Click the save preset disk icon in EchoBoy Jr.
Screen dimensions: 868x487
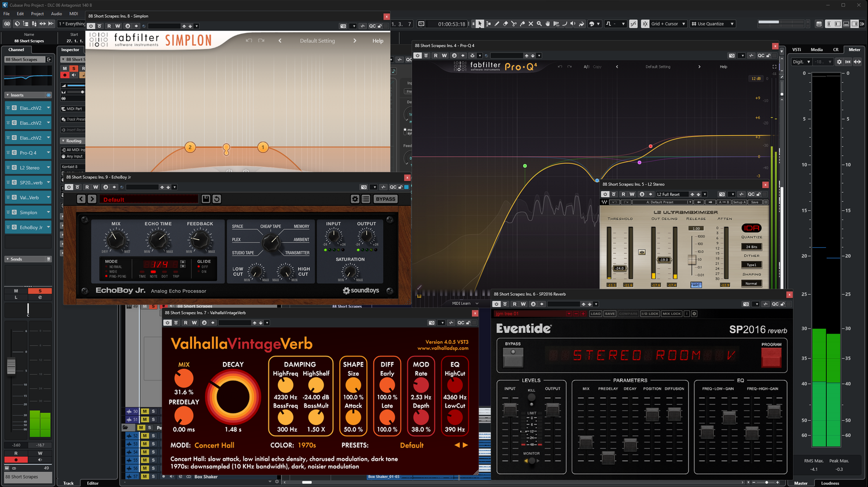click(x=206, y=199)
